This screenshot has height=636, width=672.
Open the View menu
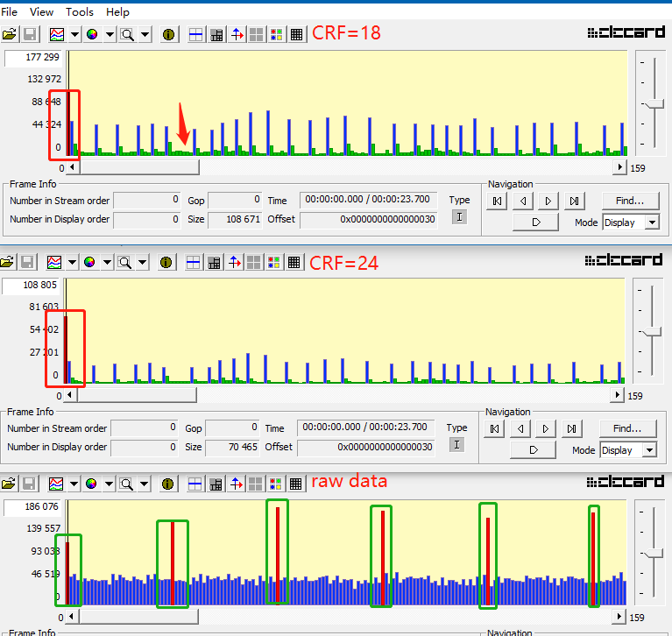click(x=41, y=12)
